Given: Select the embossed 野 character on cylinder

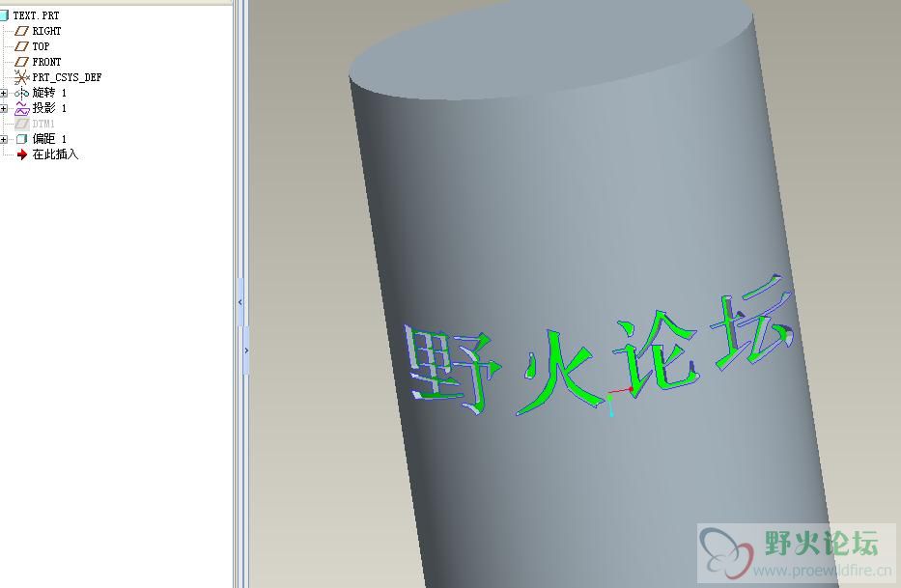Looking at the screenshot, I should coord(452,370).
